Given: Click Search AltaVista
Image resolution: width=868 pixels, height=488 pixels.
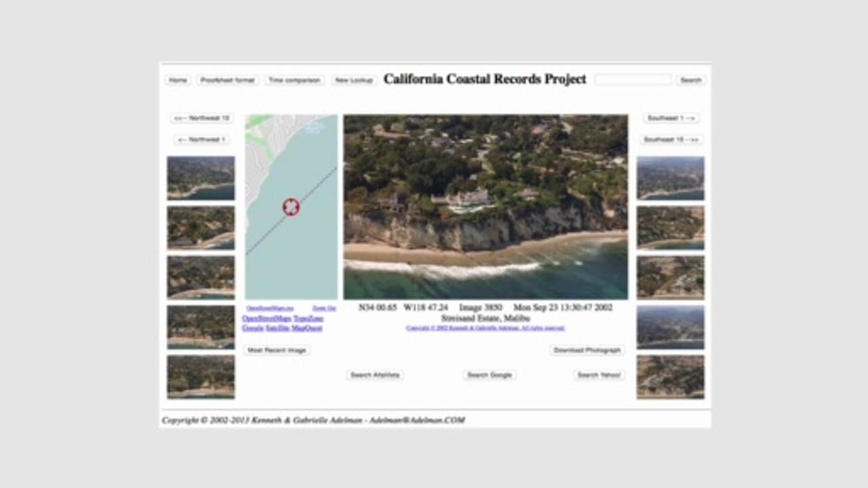Looking at the screenshot, I should pyautogui.click(x=375, y=375).
